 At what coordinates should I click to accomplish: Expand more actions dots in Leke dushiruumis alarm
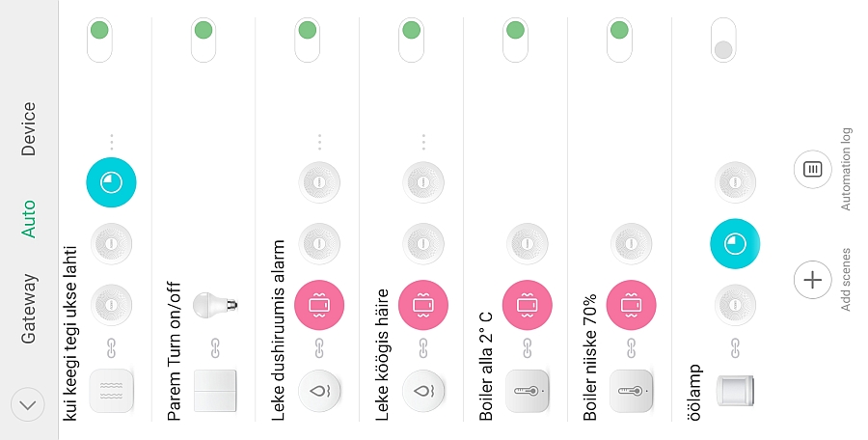319,142
